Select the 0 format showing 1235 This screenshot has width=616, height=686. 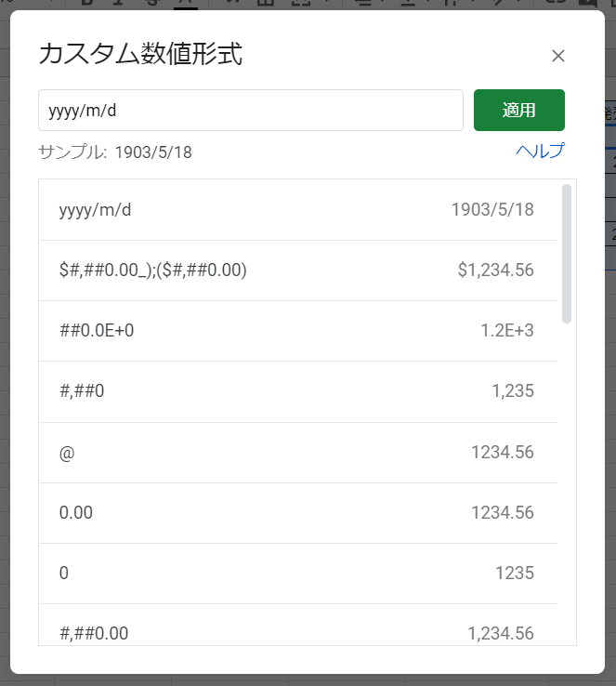(x=298, y=574)
